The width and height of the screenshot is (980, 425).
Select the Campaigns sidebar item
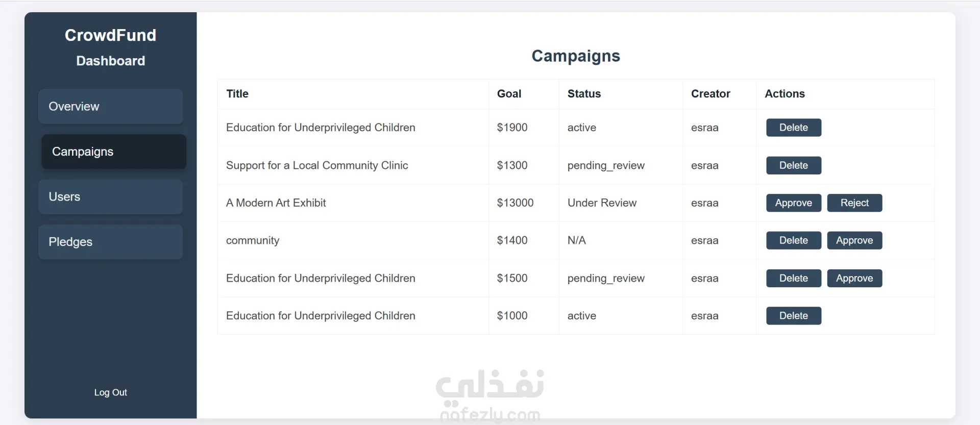(113, 152)
